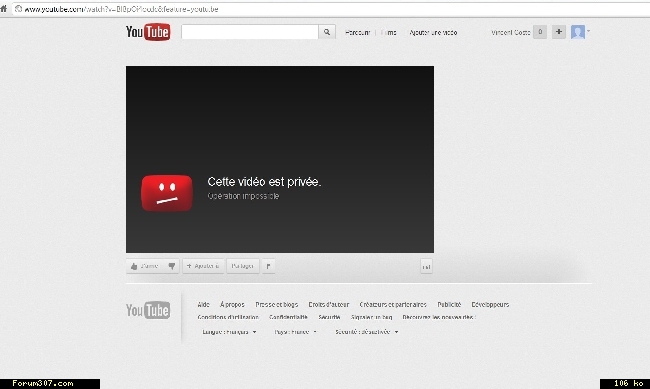The height and width of the screenshot is (389, 650).
Task: Click the statistics chart icon button
Action: [x=426, y=267]
